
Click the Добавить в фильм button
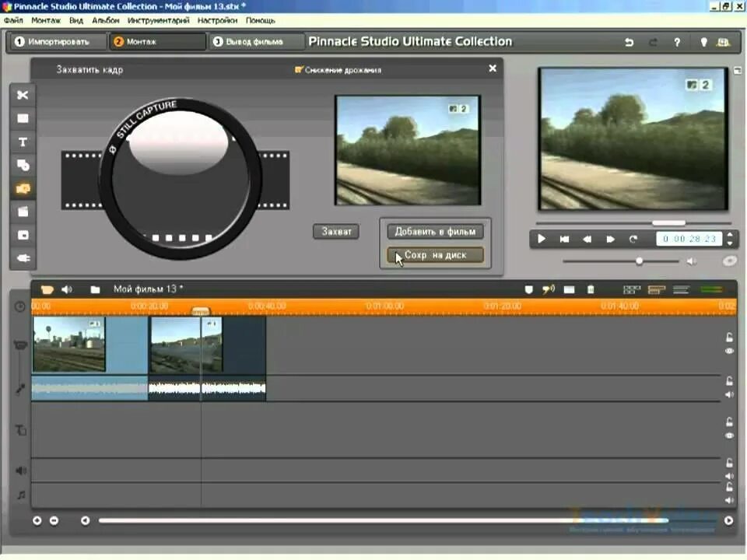tap(435, 232)
